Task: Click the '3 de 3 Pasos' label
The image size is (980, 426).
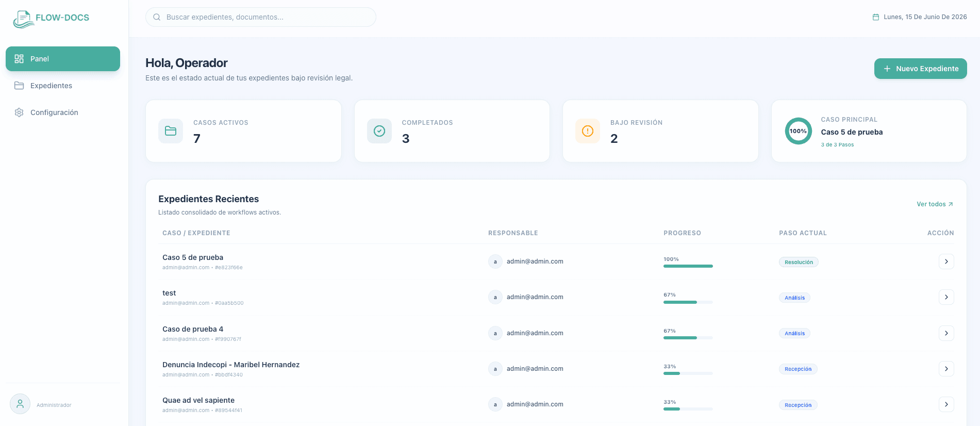Action: click(837, 145)
